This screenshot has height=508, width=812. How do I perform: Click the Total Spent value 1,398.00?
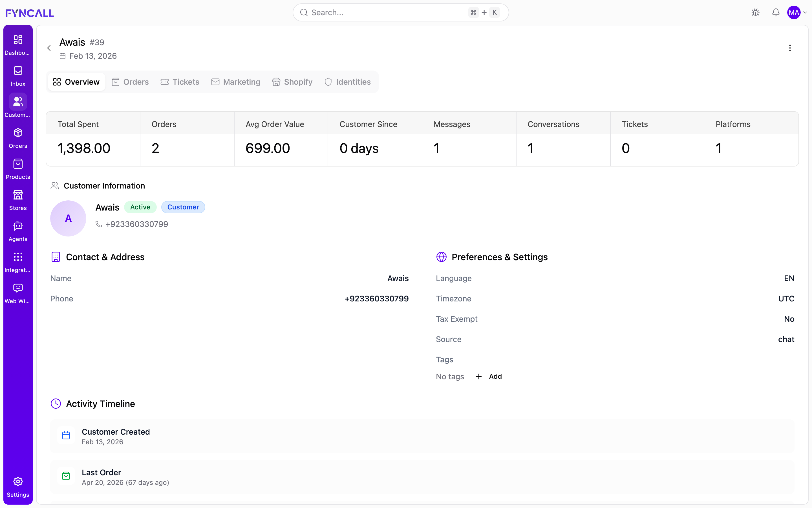[x=84, y=148]
